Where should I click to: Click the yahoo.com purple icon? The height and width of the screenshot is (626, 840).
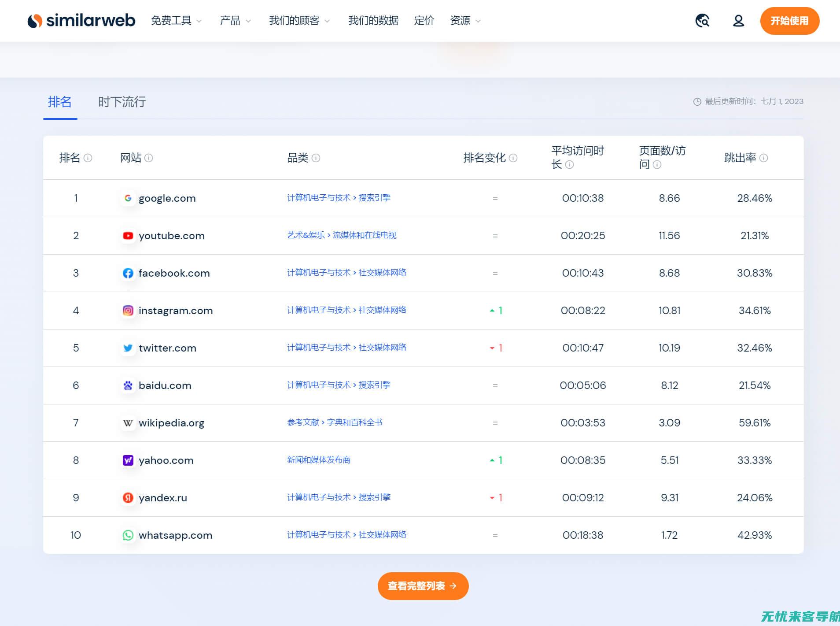coord(128,460)
